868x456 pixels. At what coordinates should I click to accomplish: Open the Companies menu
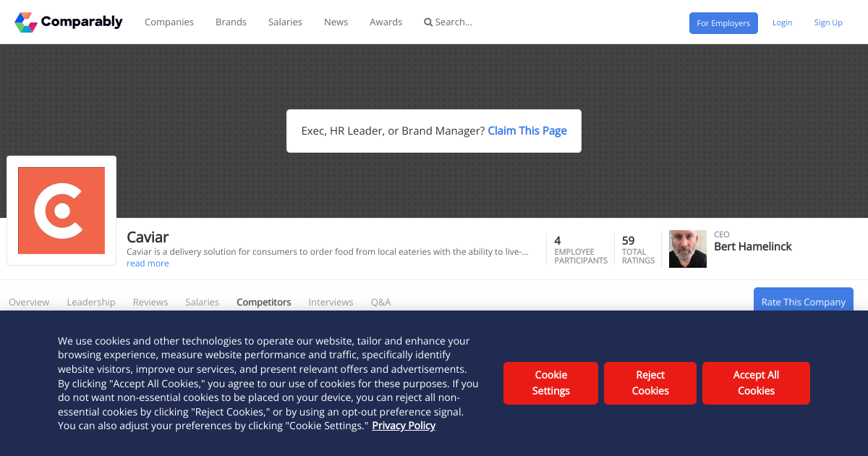(169, 22)
